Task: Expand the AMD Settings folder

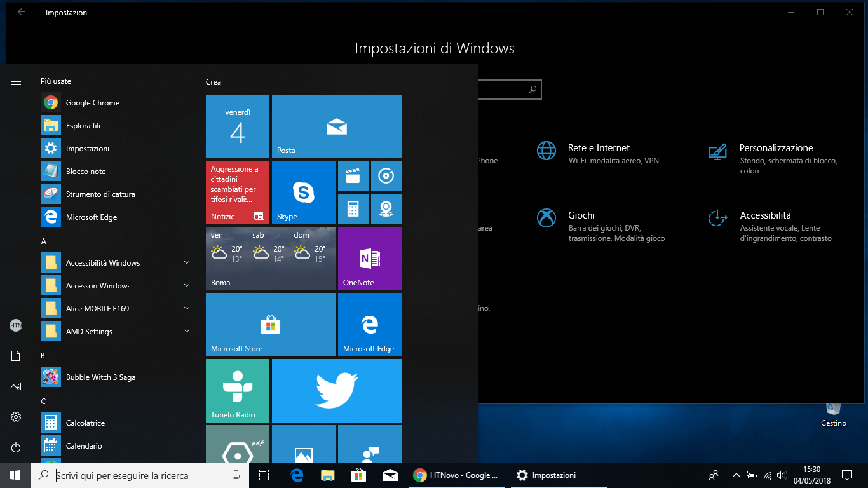Action: point(116,332)
